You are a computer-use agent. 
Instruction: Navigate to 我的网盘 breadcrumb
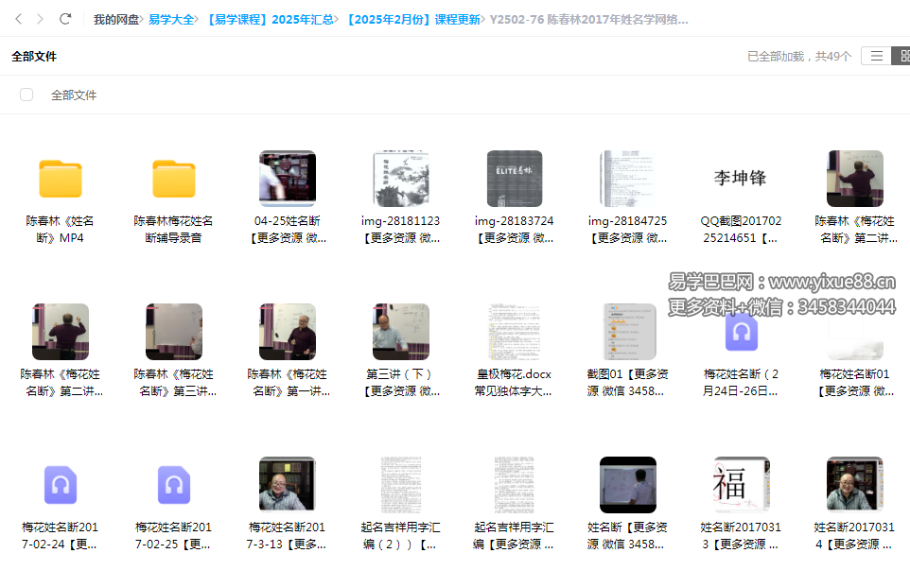[115, 18]
